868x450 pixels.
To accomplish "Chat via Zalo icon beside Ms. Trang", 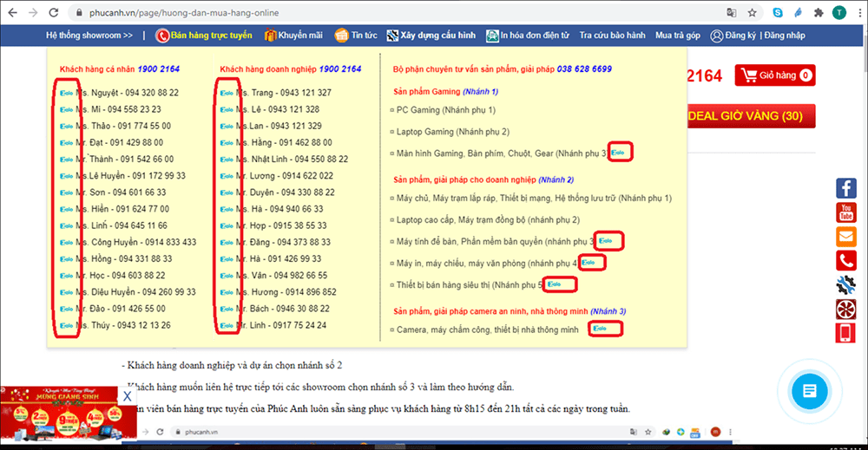I will click(227, 93).
